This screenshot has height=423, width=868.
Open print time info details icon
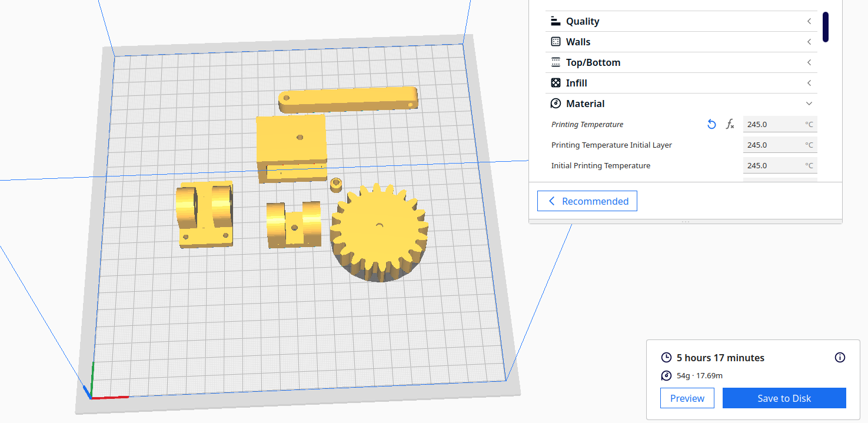pyautogui.click(x=840, y=357)
